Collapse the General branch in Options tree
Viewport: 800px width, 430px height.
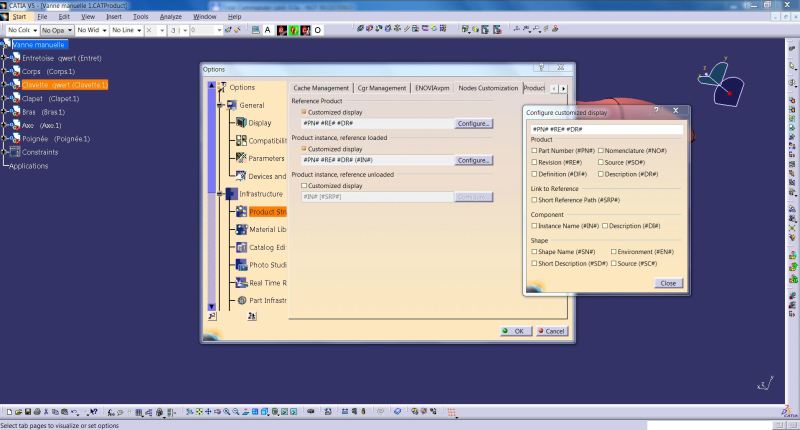(220, 105)
